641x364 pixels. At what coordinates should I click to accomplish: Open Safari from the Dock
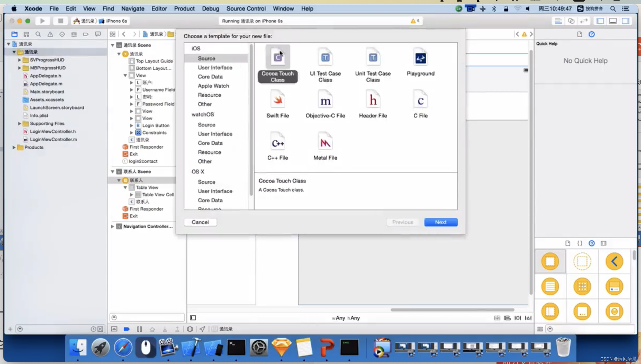pos(123,347)
